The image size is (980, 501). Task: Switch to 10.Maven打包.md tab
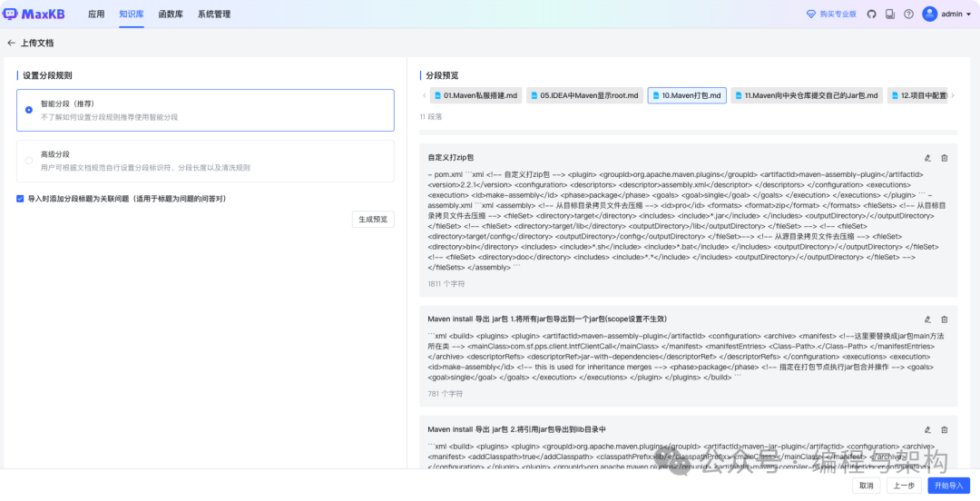tap(687, 95)
